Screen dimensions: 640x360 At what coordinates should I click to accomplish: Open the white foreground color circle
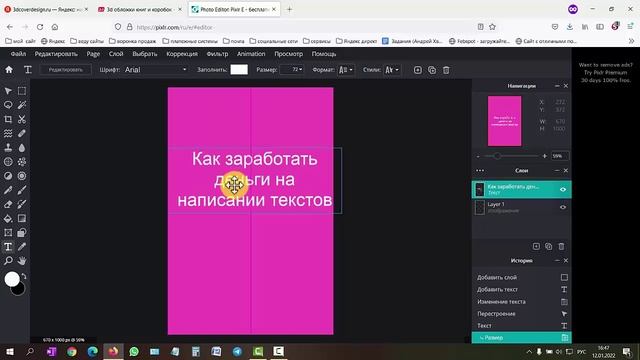click(x=12, y=279)
